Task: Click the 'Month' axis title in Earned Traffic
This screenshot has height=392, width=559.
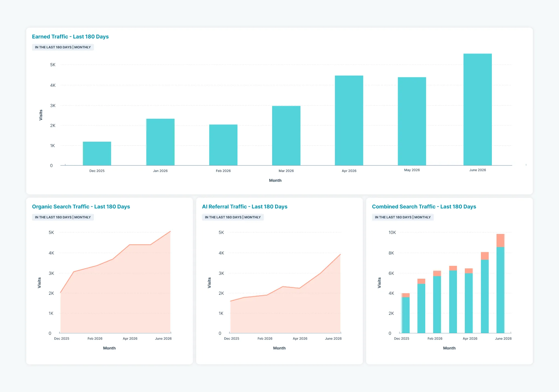Action: tap(275, 180)
